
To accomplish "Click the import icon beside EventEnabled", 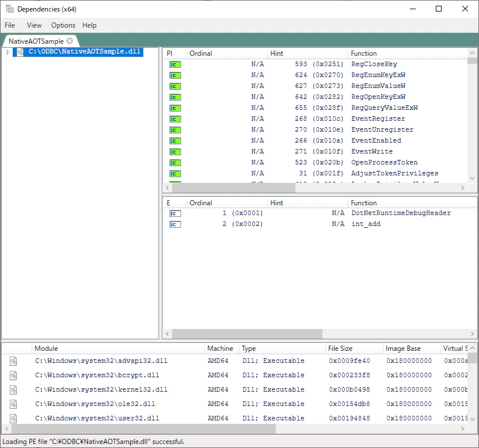I will pyautogui.click(x=175, y=141).
